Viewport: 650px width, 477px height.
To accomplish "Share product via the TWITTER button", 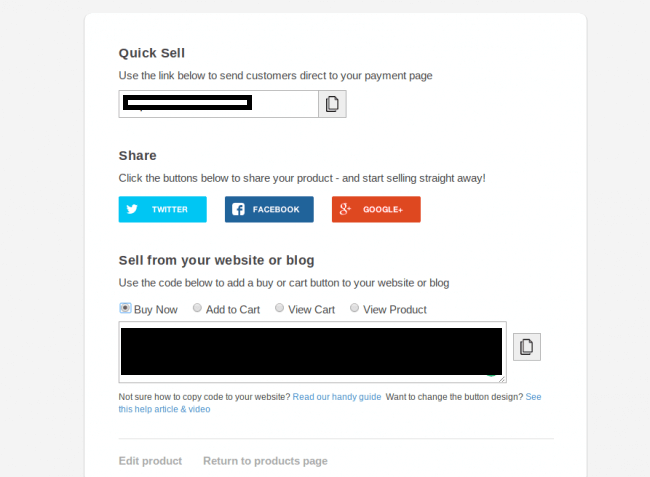I will (x=162, y=209).
